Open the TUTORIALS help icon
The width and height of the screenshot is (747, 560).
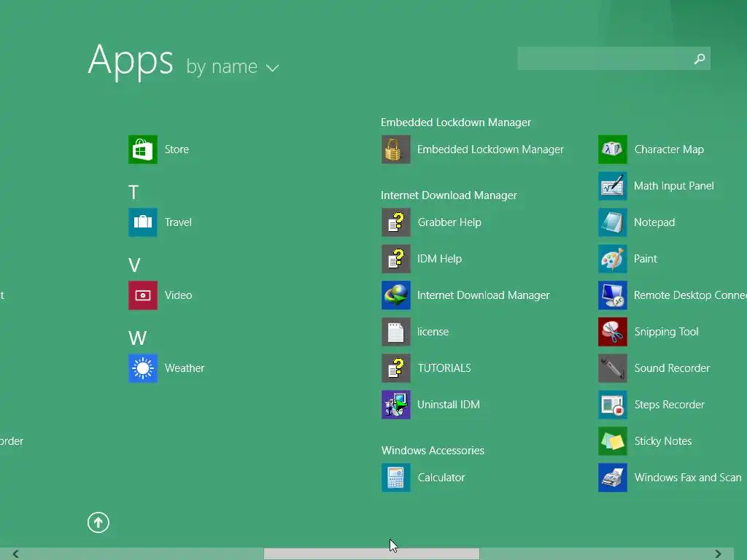[396, 368]
